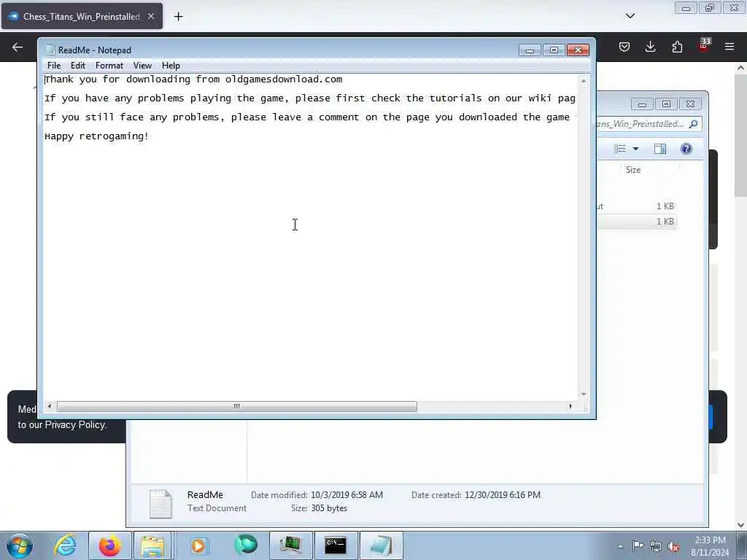The width and height of the screenshot is (747, 560).
Task: Click the first line mentioning oldgamesdownload.com
Action: point(193,79)
